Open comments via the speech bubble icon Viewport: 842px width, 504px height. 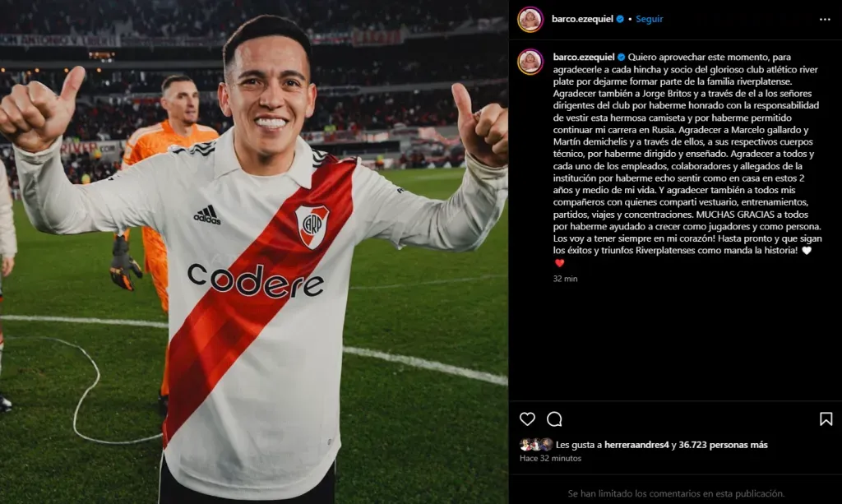[554, 418]
